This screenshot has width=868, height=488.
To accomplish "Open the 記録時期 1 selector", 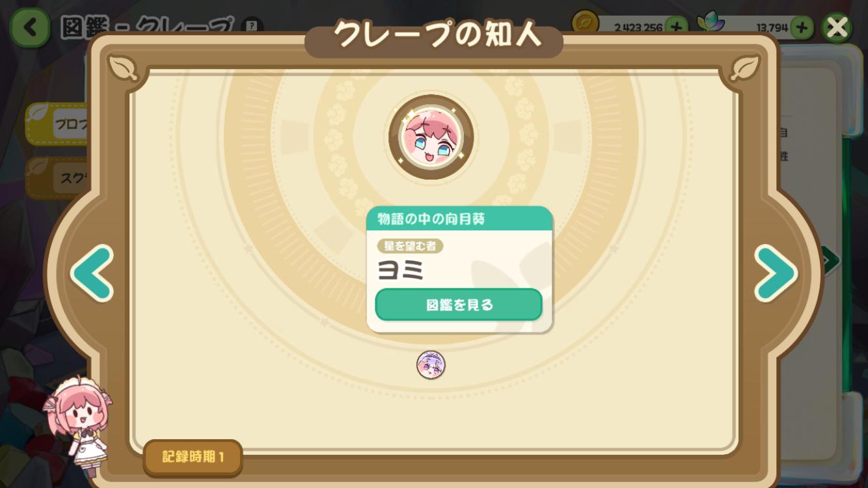I will pos(193,457).
